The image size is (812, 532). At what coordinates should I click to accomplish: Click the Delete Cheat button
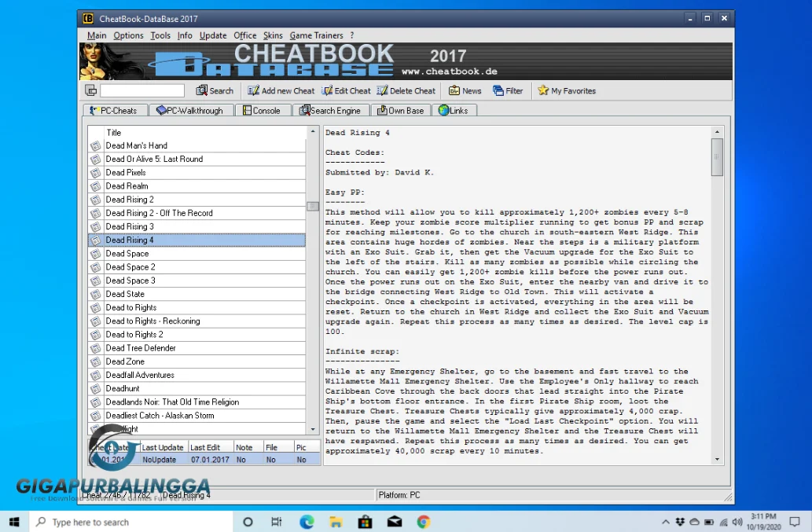[x=406, y=90]
